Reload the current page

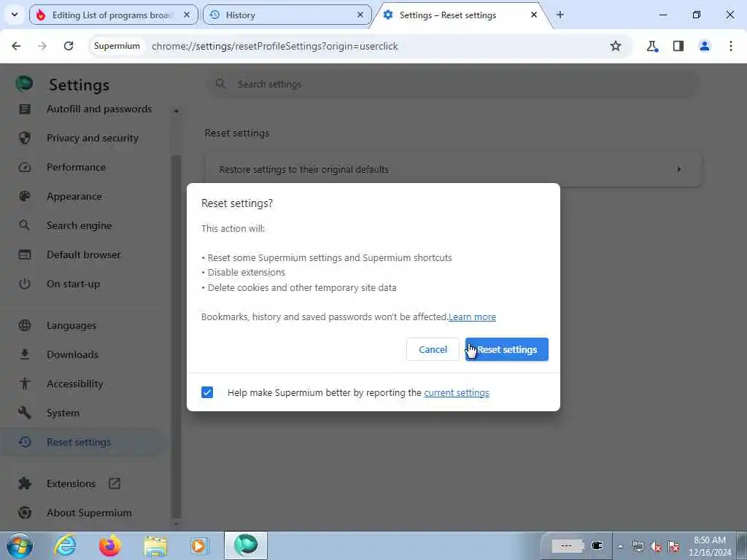click(x=69, y=46)
